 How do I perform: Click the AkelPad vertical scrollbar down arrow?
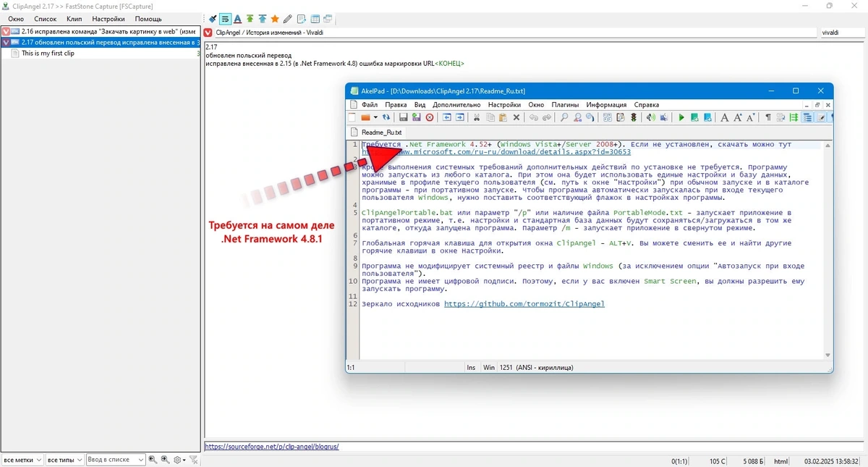point(828,355)
